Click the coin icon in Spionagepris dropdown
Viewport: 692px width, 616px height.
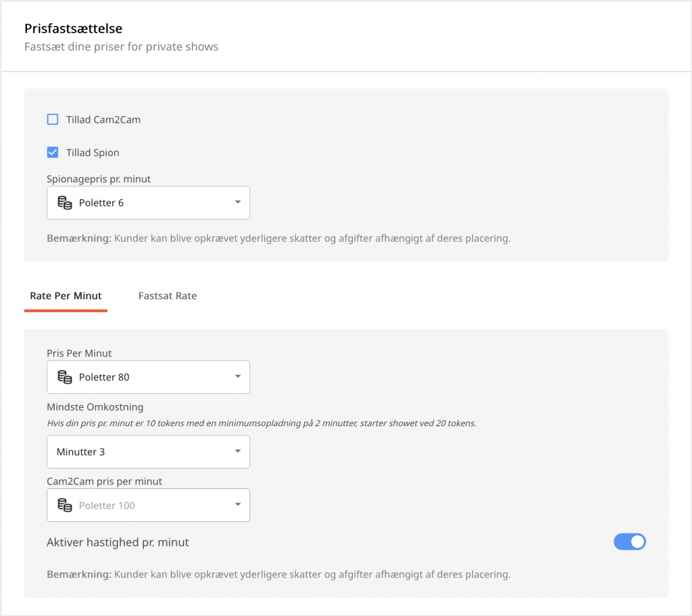(65, 203)
